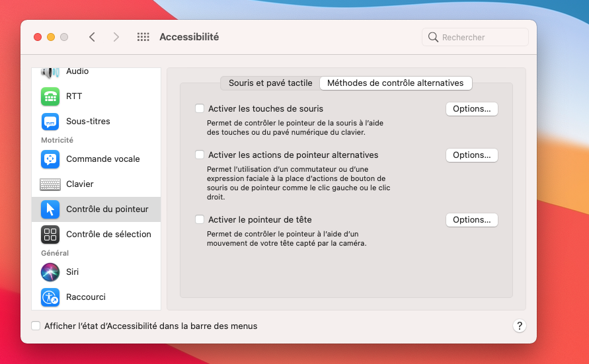Switch to Souris et pavé tactile tab
589x364 pixels.
[270, 83]
